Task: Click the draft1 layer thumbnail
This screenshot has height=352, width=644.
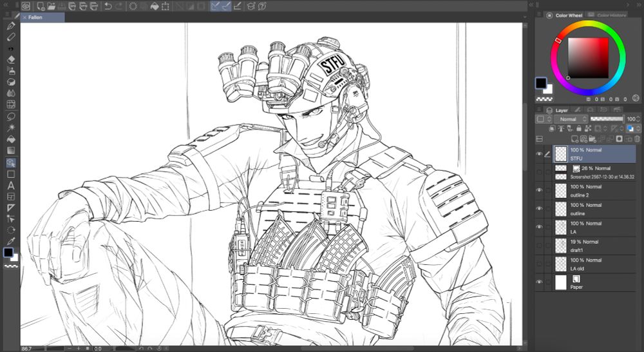Action: click(561, 246)
